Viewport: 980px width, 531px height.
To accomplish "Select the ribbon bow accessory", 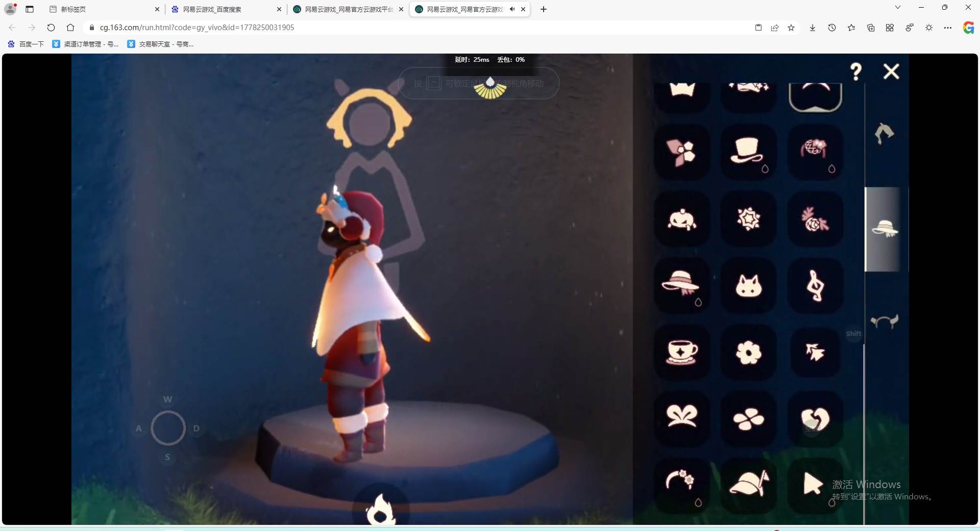I will click(x=682, y=418).
